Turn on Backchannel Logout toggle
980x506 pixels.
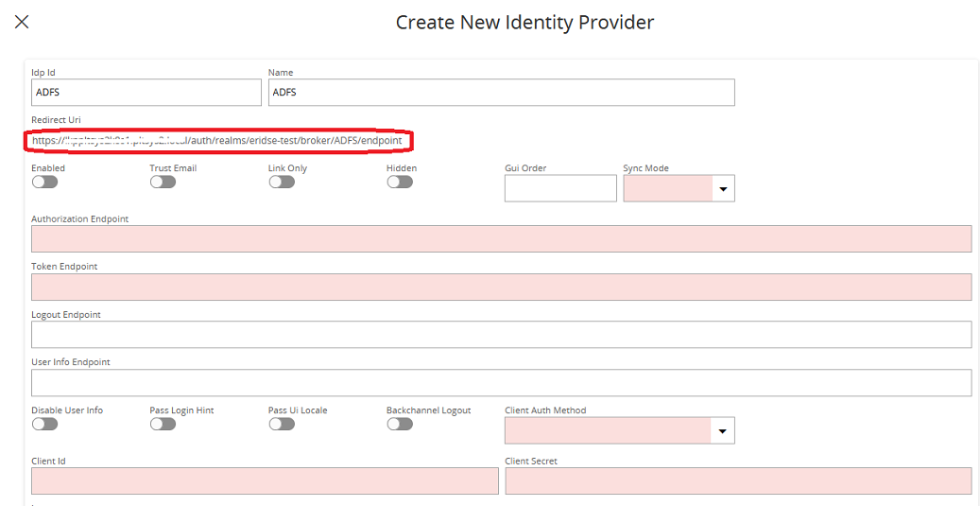pyautogui.click(x=400, y=424)
